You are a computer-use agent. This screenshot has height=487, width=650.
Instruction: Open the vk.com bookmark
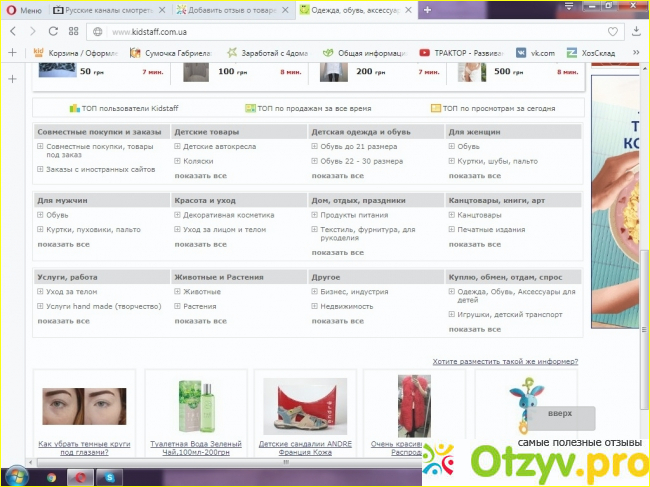pos(535,52)
